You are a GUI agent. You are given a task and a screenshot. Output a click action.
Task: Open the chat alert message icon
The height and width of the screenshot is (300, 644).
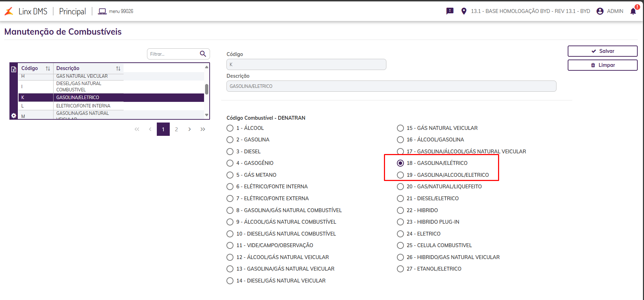coord(450,11)
